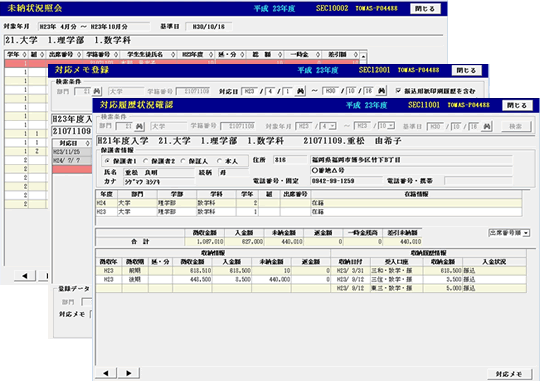Click 閉じる button in 対応メモ登録 window
The width and height of the screenshot is (540, 381).
(466, 71)
